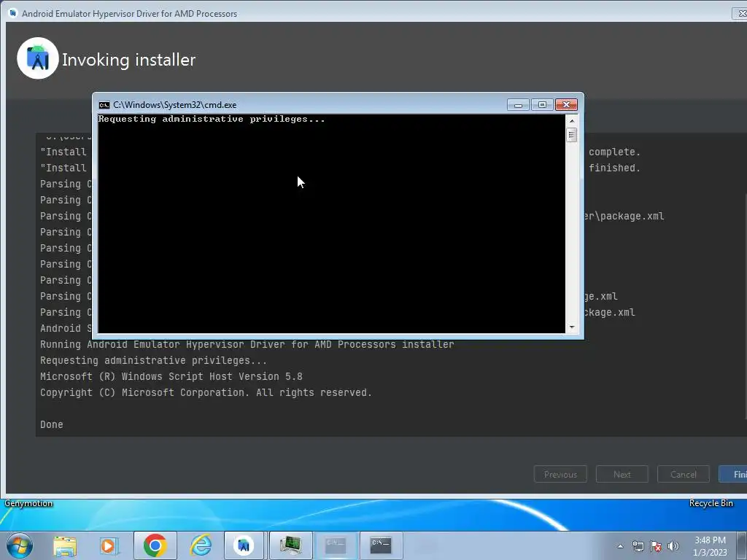This screenshot has height=560, width=747.
Task: Click the Cancel button in installer
Action: (x=683, y=474)
